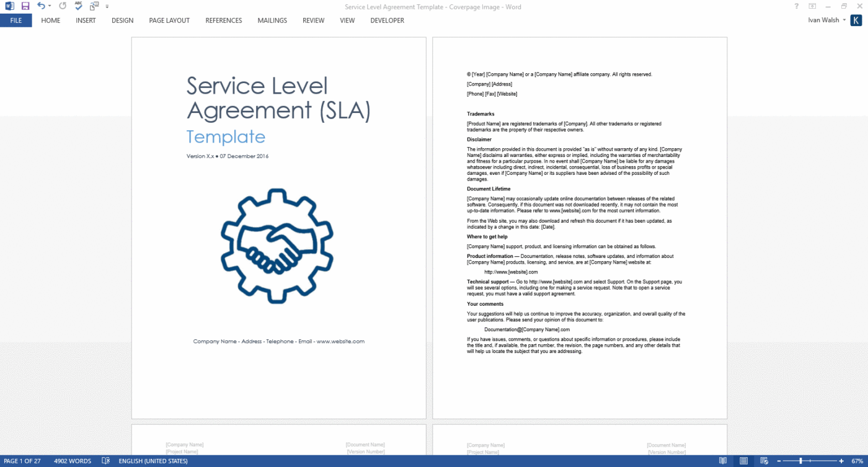Open Read Mode from the status bar

click(x=723, y=461)
